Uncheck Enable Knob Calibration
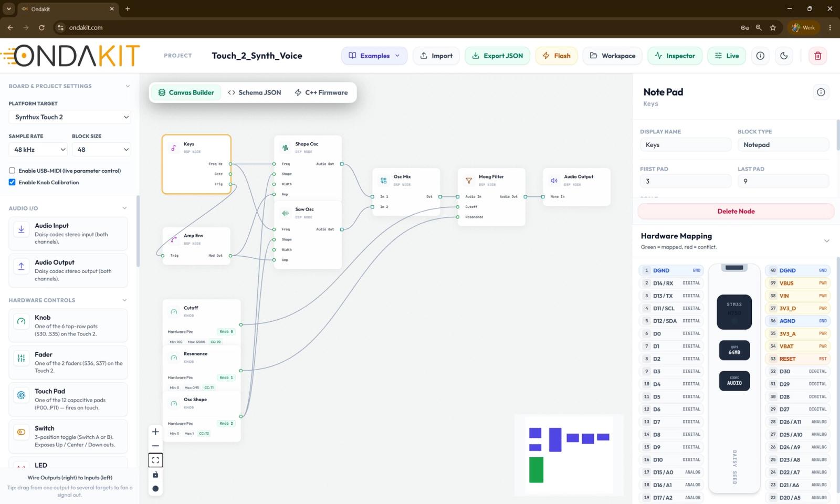The height and width of the screenshot is (504, 840). tap(12, 182)
